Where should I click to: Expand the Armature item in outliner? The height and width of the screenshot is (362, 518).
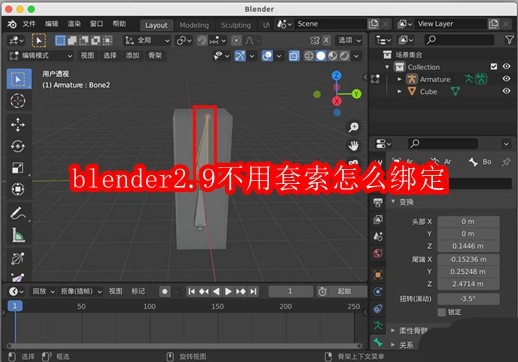tap(399, 79)
